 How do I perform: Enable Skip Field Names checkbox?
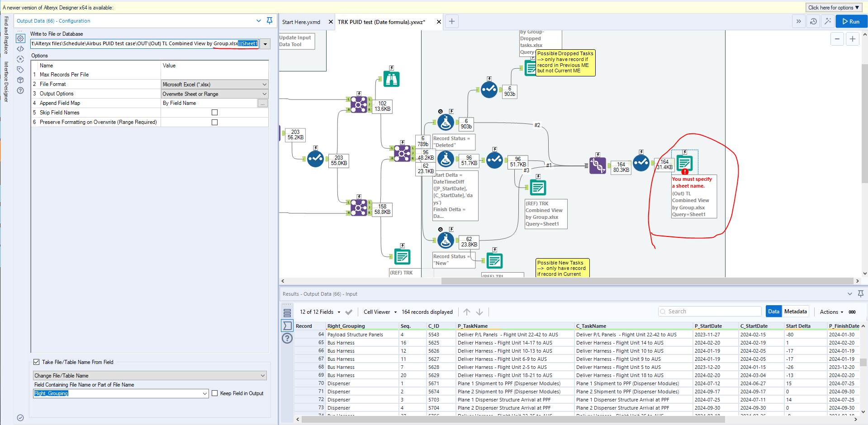pyautogui.click(x=214, y=113)
